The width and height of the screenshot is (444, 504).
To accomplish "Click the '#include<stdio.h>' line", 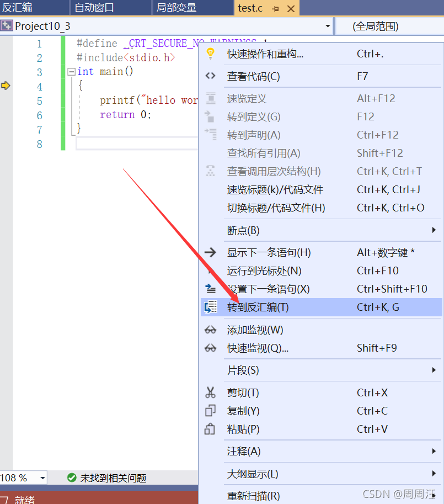I will (x=126, y=57).
